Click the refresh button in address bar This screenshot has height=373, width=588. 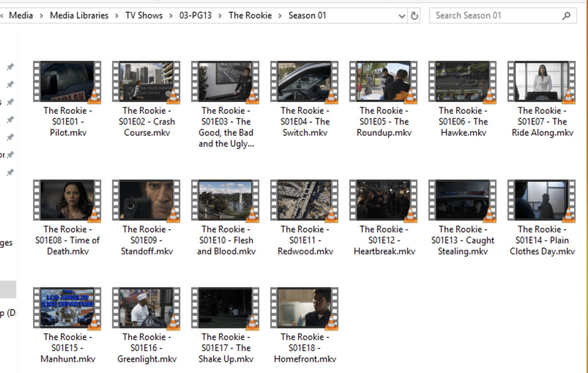[415, 16]
